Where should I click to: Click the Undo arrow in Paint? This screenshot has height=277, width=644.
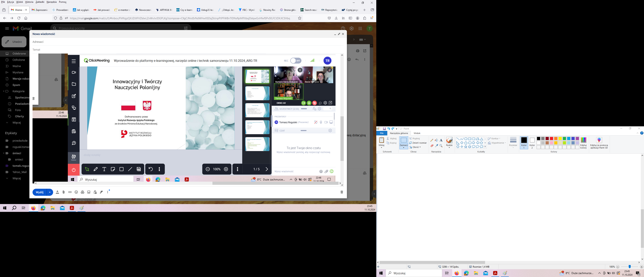pyautogui.click(x=388, y=129)
